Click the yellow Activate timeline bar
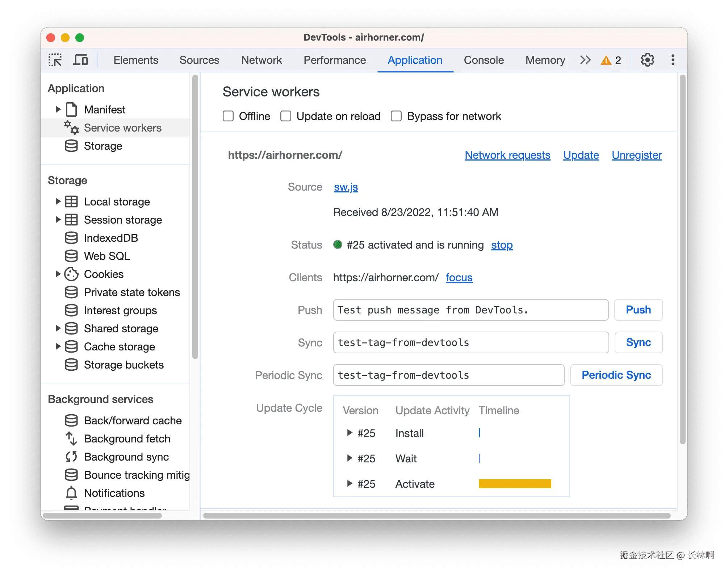728x574 pixels. (514, 484)
